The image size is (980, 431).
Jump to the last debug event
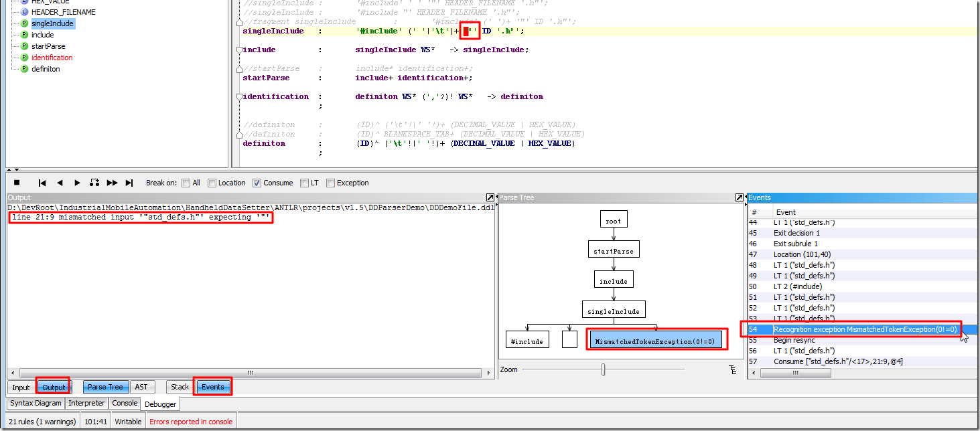pyautogui.click(x=129, y=183)
